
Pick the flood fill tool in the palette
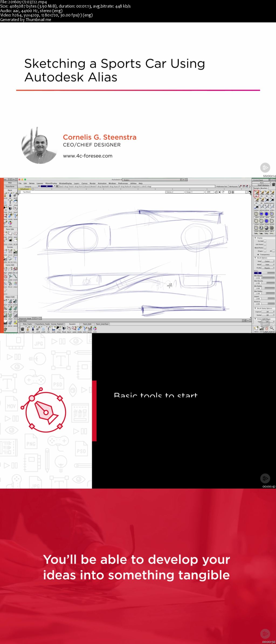[10, 209]
